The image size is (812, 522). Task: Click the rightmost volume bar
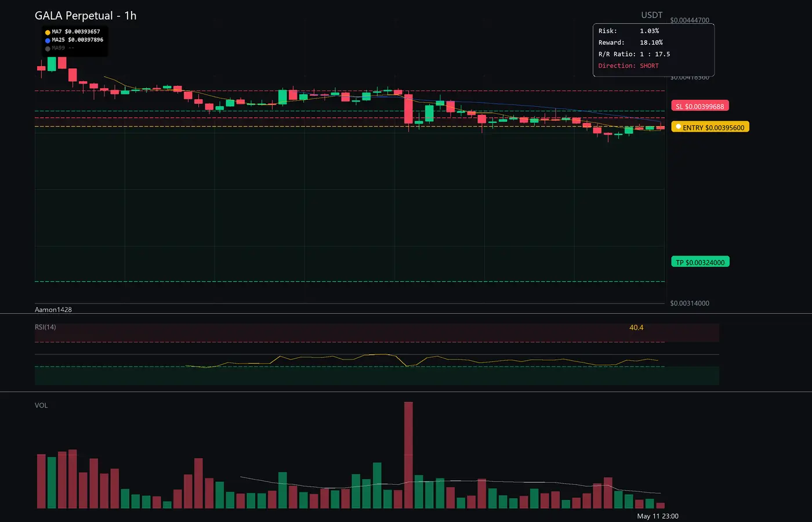click(660, 506)
